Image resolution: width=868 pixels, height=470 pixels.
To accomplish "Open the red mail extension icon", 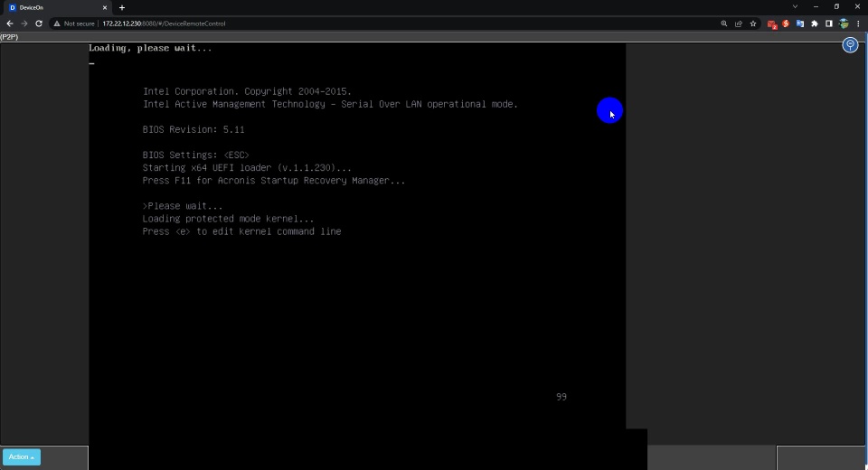I will 771,23.
